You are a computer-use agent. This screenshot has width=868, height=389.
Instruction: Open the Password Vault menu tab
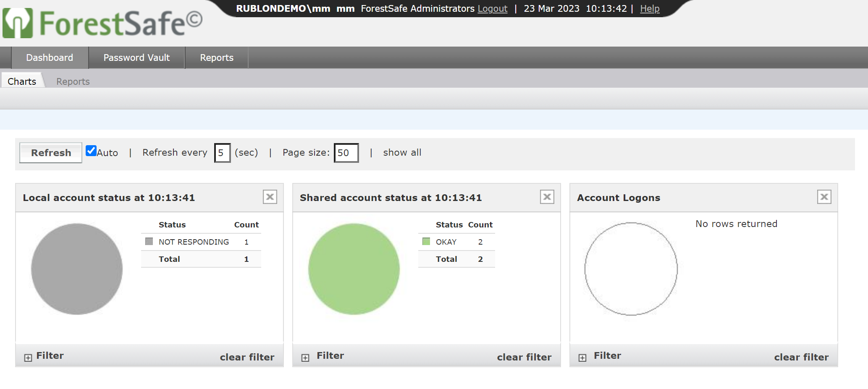[x=136, y=57]
